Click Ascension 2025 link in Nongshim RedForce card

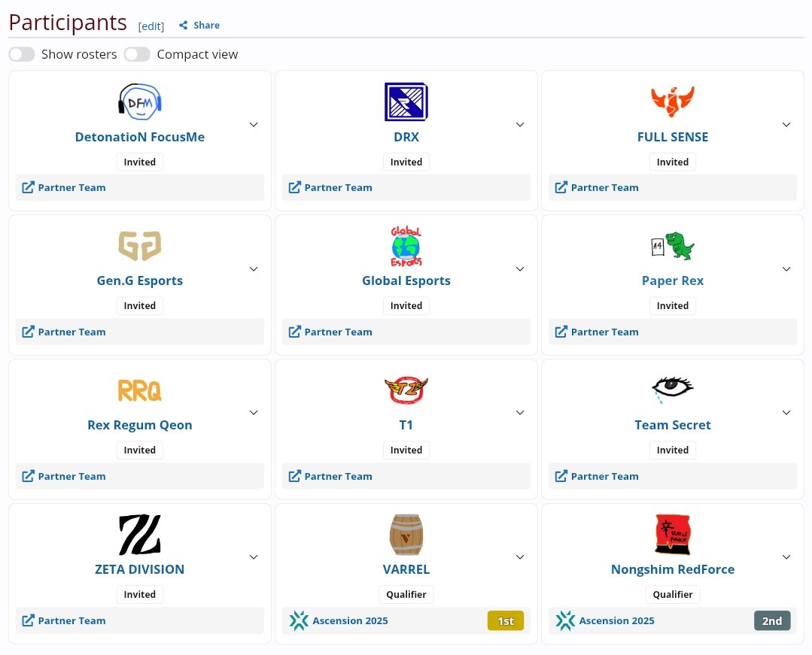(616, 621)
